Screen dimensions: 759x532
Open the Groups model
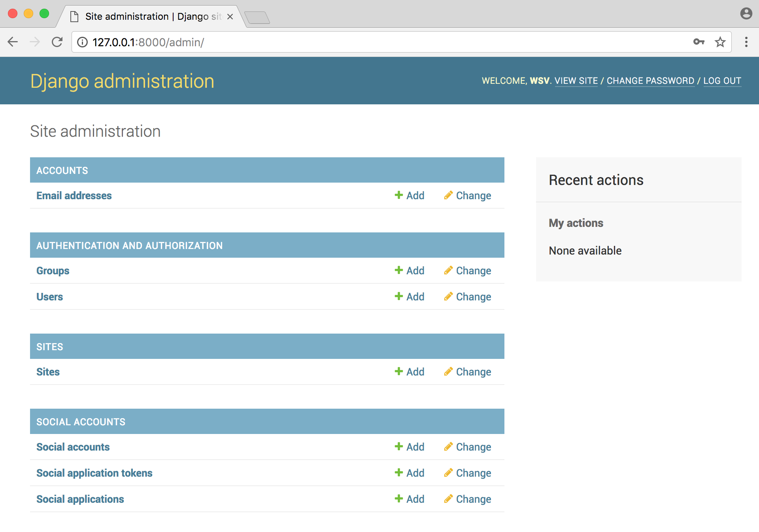pyautogui.click(x=53, y=271)
